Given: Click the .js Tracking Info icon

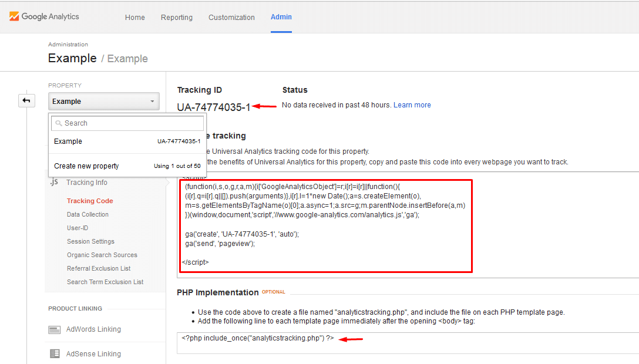Looking at the screenshot, I should coord(54,182).
